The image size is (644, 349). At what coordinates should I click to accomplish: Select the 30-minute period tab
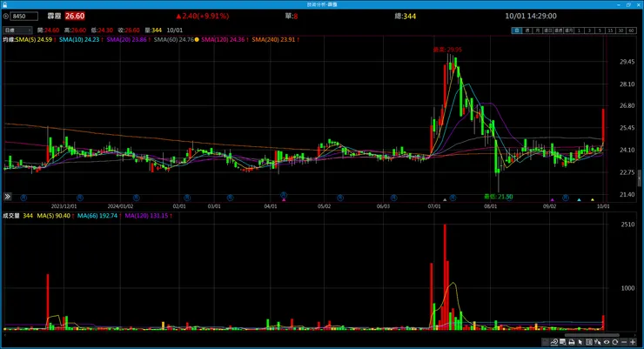coord(621,30)
